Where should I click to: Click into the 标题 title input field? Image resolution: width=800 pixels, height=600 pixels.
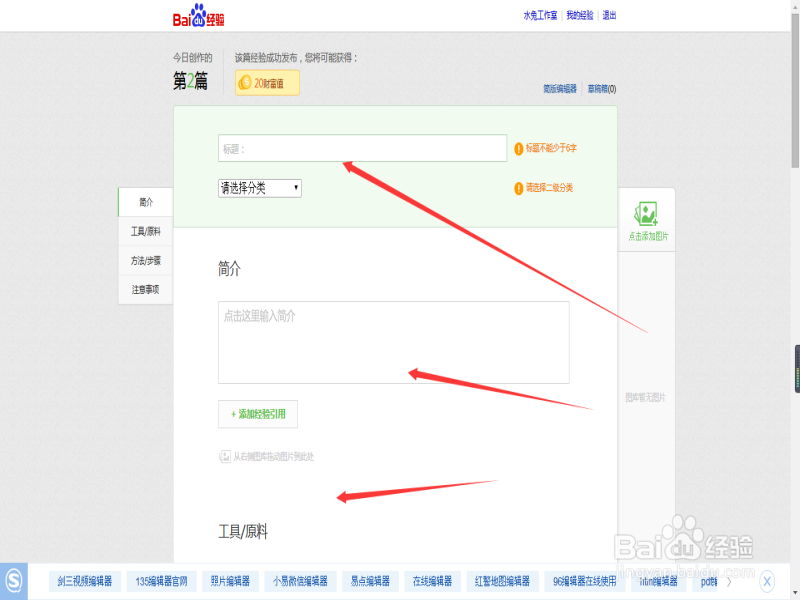coord(362,148)
